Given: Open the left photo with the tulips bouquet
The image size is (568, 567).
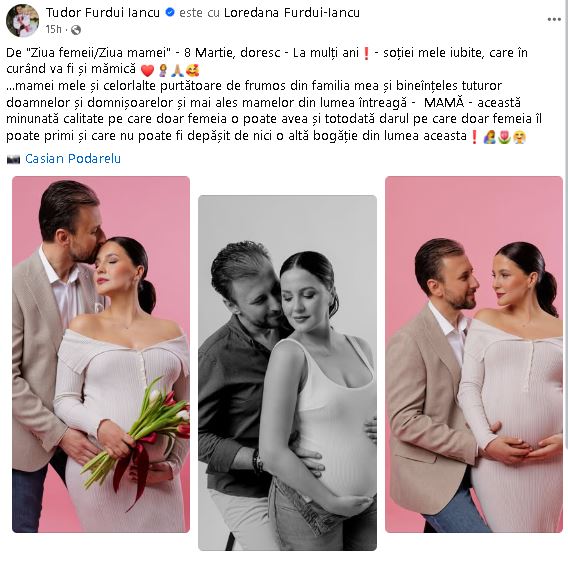Looking at the screenshot, I should [101, 354].
